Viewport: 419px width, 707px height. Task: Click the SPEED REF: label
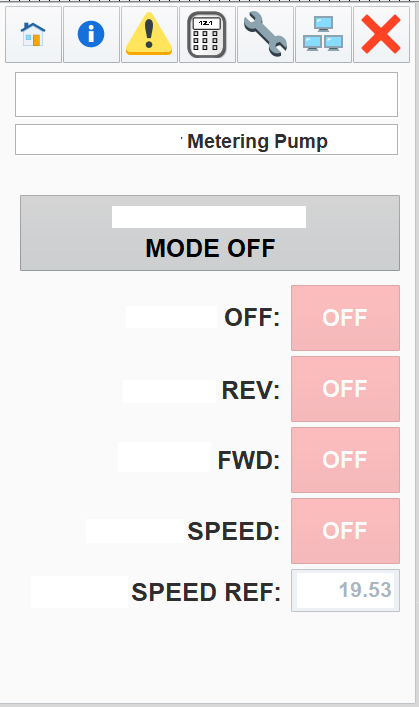206,592
